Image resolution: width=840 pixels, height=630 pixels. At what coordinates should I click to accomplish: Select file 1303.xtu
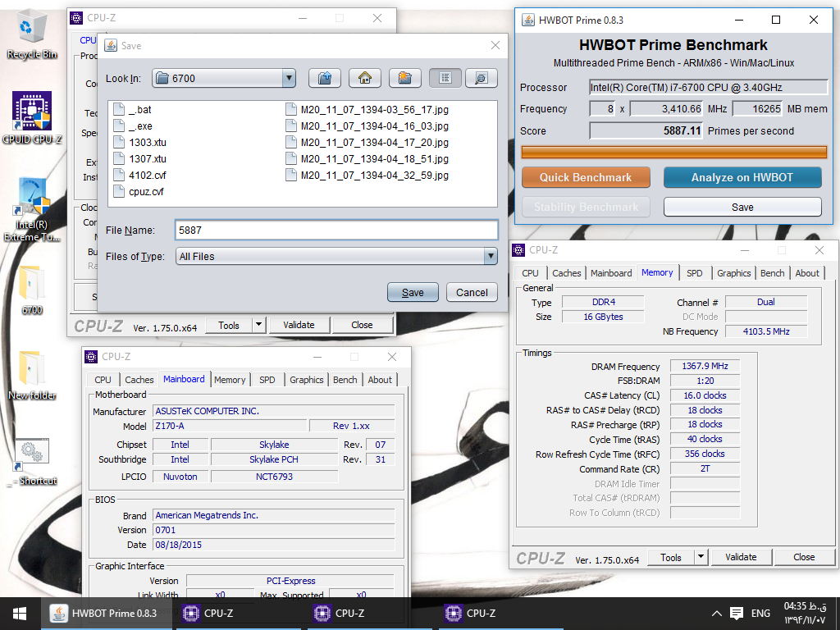[x=140, y=143]
